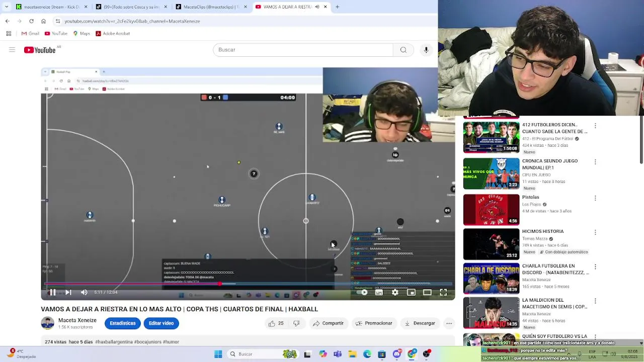Switch to theater mode
Screen dimensions: 644x362
click(x=427, y=292)
